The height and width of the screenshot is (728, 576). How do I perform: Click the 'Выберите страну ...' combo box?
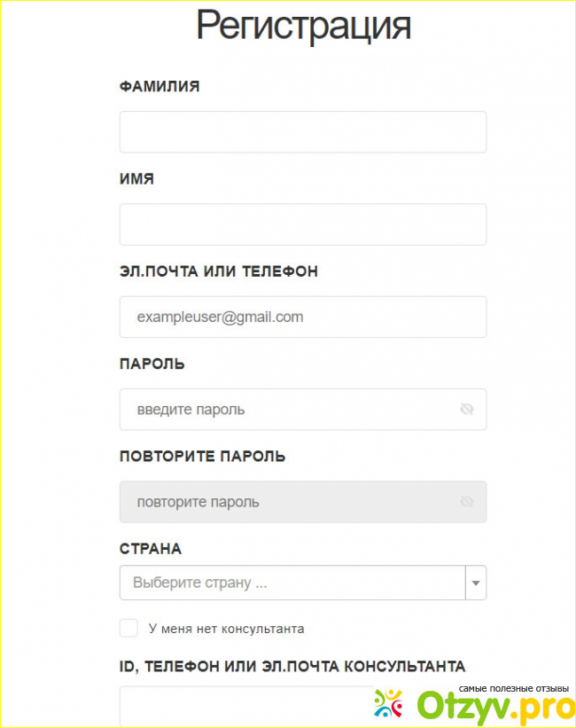[292, 583]
